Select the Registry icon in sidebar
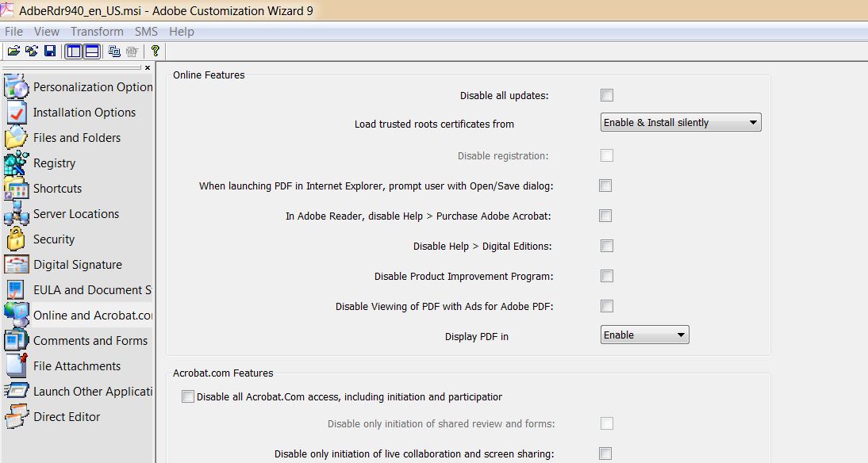Image resolution: width=868 pixels, height=463 pixels. pos(16,163)
